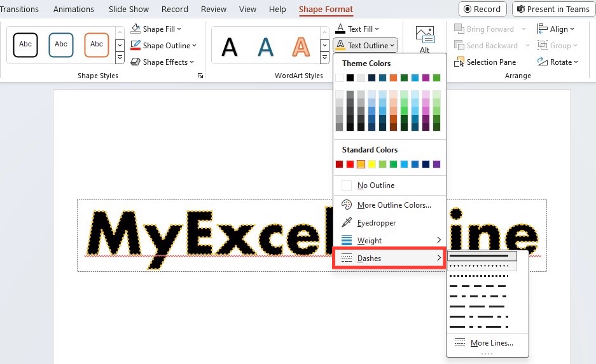This screenshot has height=364, width=596.
Task: Click the Alt Text picture icon
Action: 425,34
